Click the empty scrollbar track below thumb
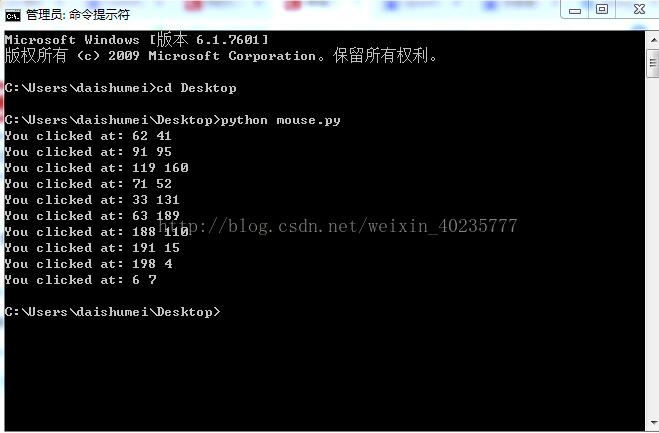This screenshot has width=659, height=433. click(x=653, y=246)
